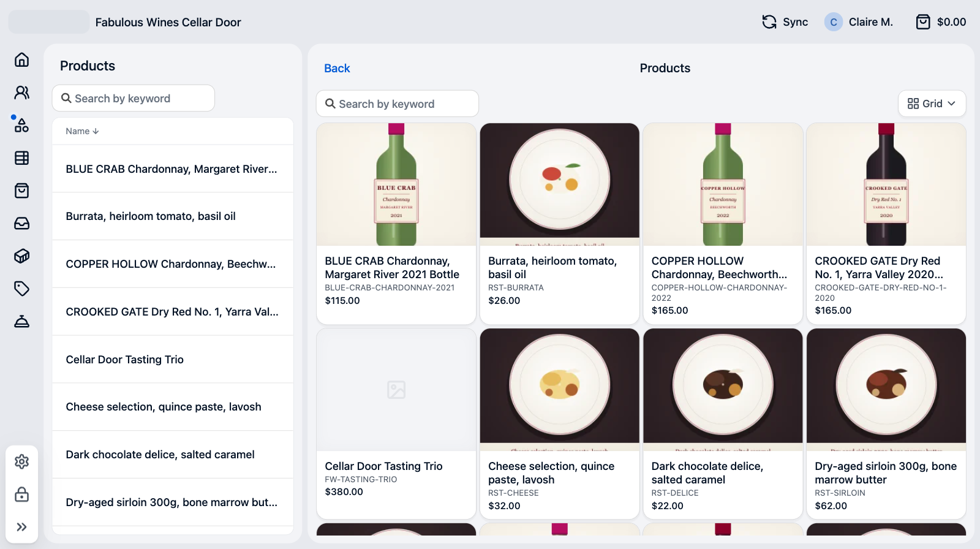Screen dimensions: 980x549
Task: Open the price tag icon in sidebar
Action: pos(22,289)
